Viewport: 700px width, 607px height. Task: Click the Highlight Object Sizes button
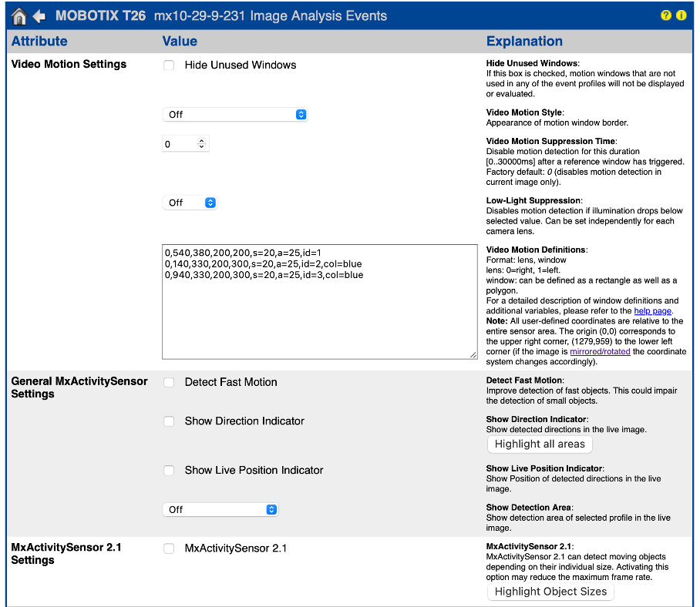(550, 592)
